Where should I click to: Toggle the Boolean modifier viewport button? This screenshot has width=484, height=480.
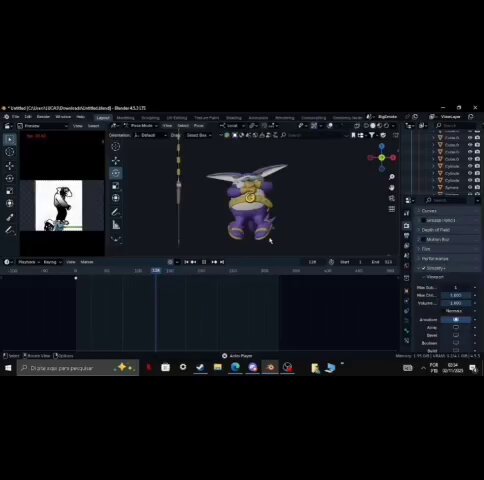456,343
